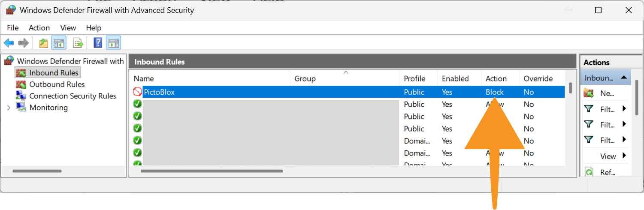Viewport: 644px width, 210px height.
Task: Click View in the Actions pane
Action: point(608,156)
